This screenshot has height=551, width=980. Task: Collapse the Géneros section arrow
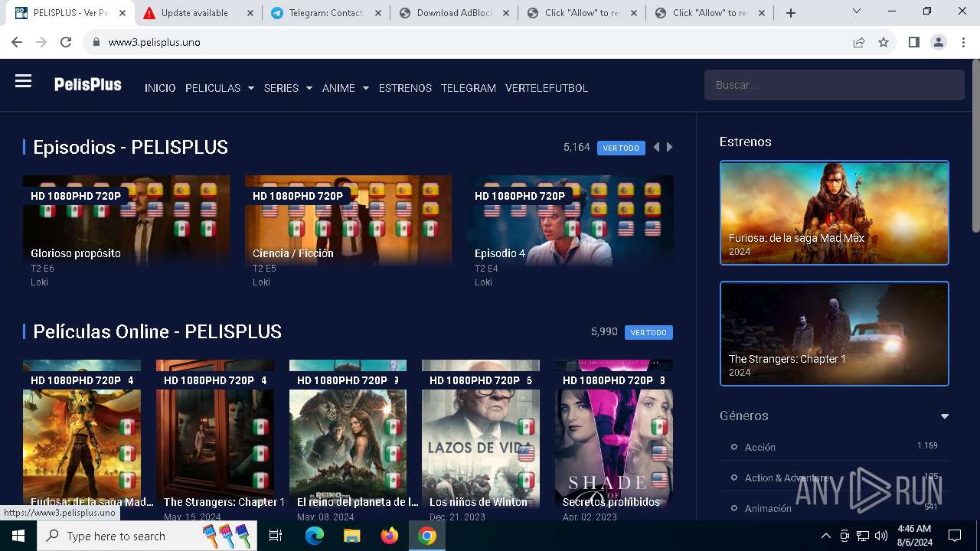[x=945, y=416]
